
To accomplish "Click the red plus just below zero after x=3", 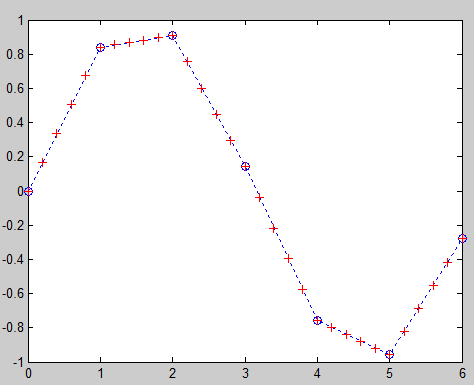I will (259, 198).
